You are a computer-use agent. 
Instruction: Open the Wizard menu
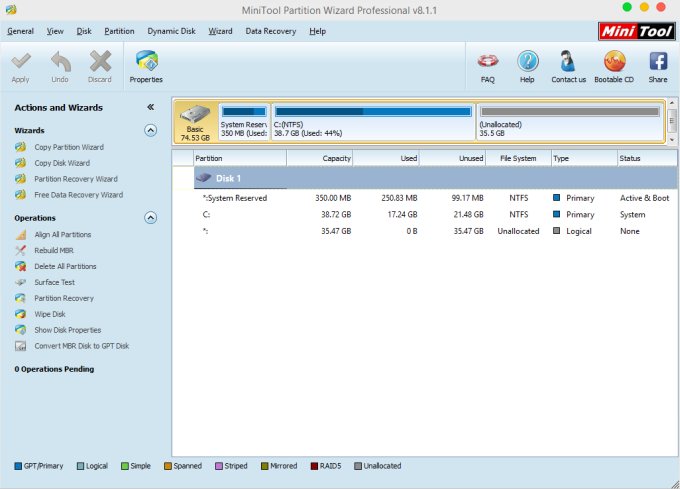click(220, 31)
